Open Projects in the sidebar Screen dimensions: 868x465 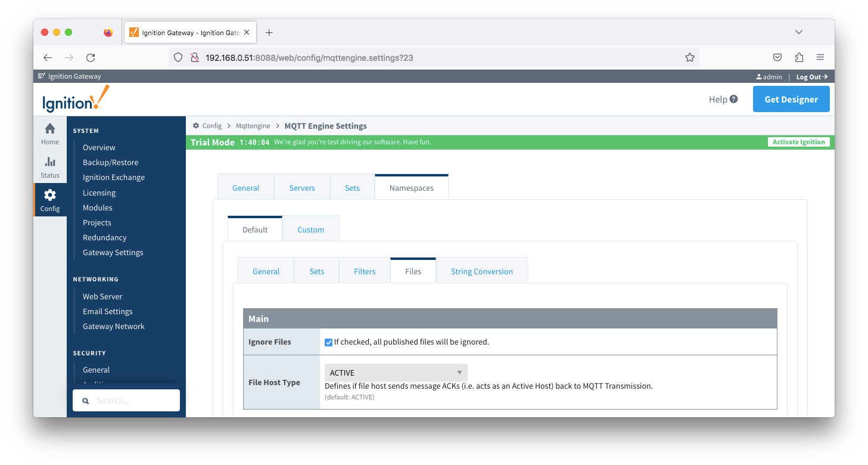coord(97,222)
